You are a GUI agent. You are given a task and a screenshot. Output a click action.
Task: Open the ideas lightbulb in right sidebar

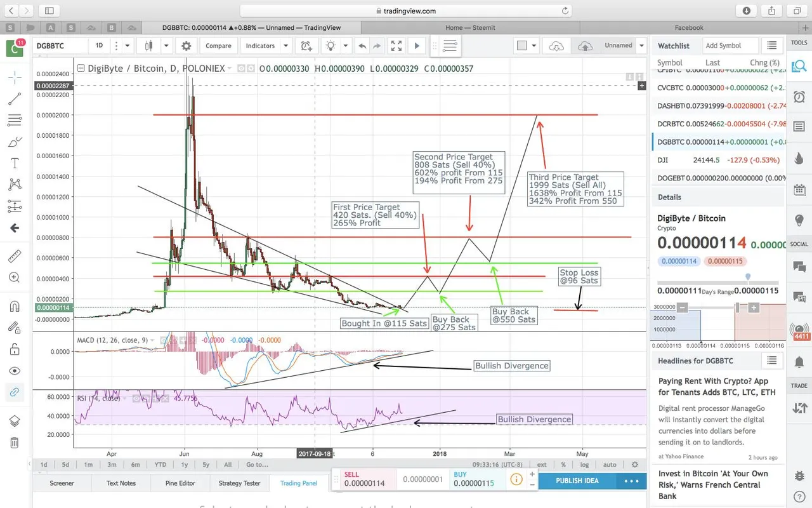[x=799, y=220]
